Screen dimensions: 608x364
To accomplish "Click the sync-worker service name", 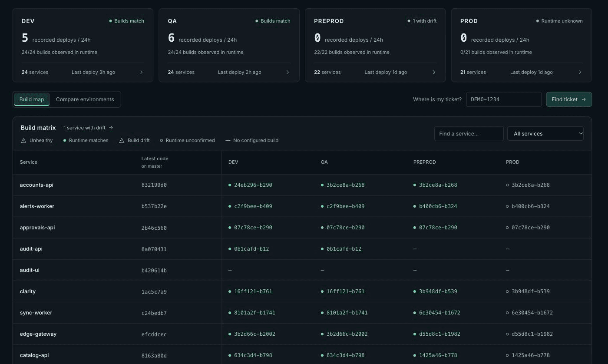I will (x=36, y=313).
